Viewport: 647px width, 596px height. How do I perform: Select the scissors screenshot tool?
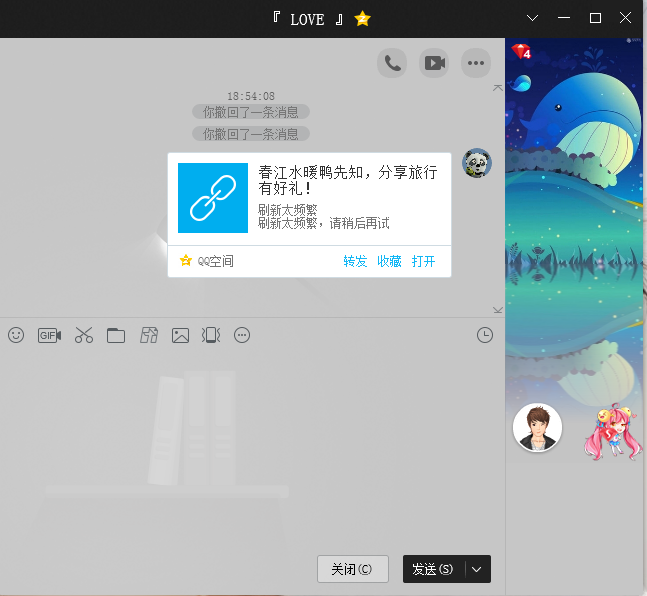pyautogui.click(x=84, y=335)
